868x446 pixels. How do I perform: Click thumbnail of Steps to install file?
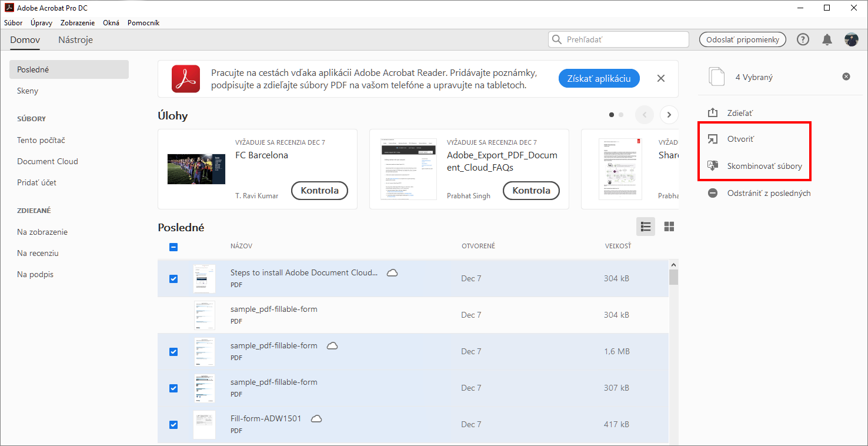[204, 279]
